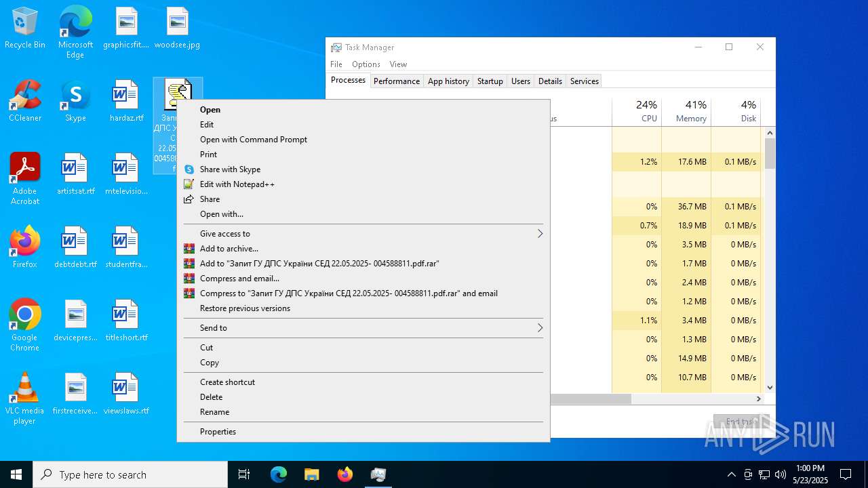Open Task View from taskbar
This screenshot has width=868, height=488.
point(244,474)
